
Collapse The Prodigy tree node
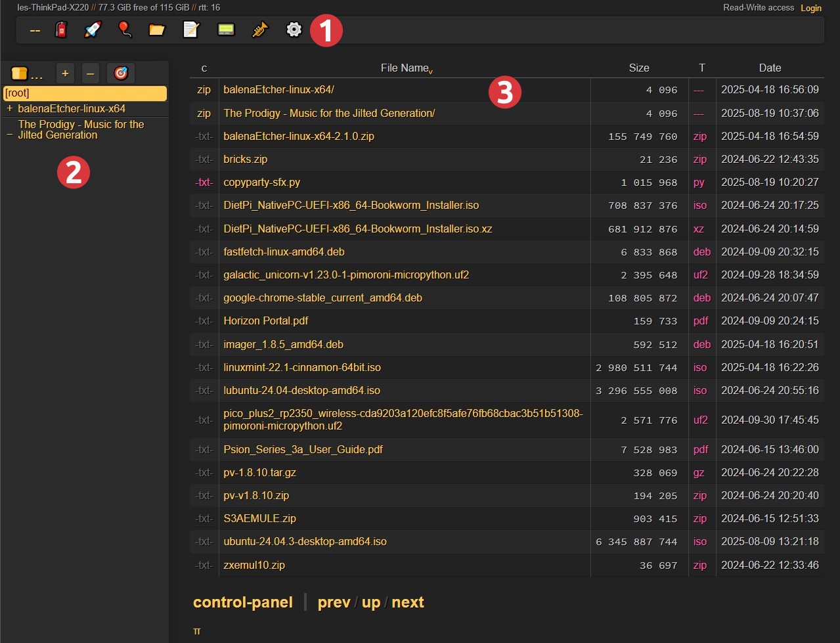point(9,135)
